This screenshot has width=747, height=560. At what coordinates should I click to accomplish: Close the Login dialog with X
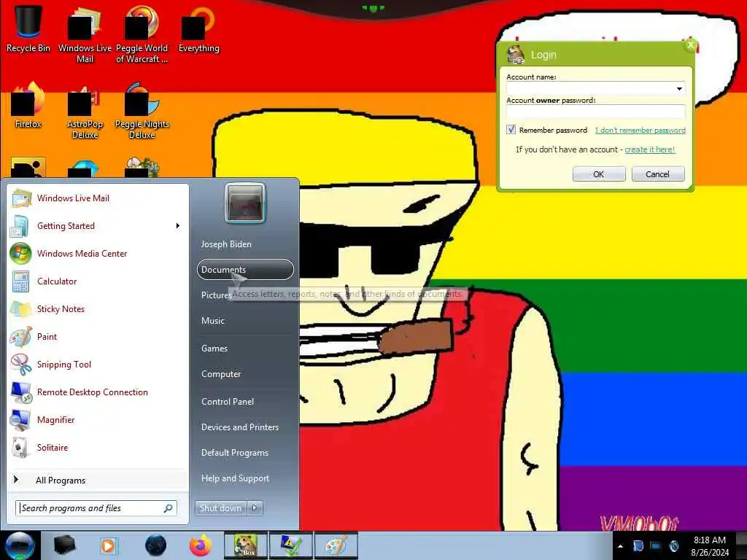pyautogui.click(x=690, y=44)
